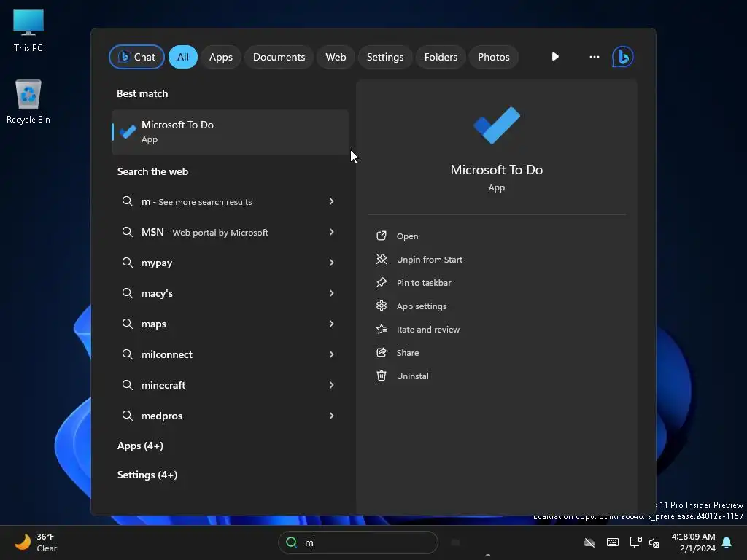Viewport: 747px width, 560px height.
Task: Click the Unpin from Start pin icon
Action: [381, 259]
